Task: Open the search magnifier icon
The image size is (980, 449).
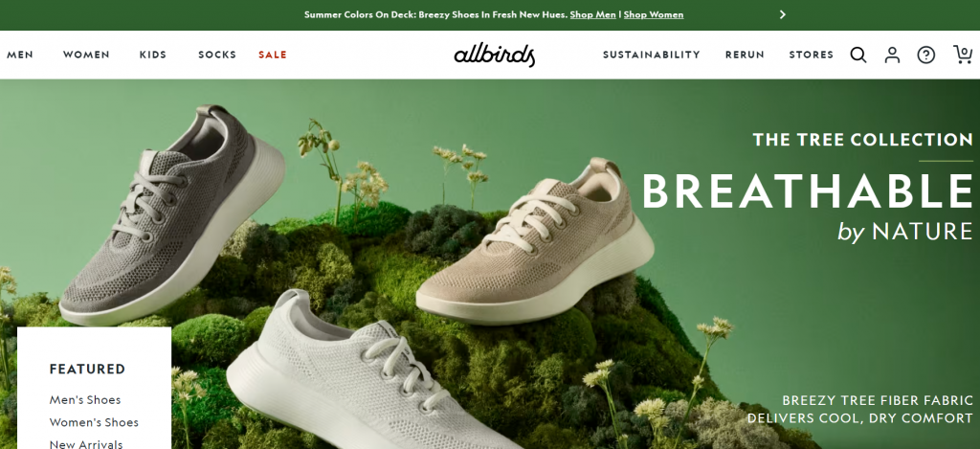Action: [x=858, y=55]
